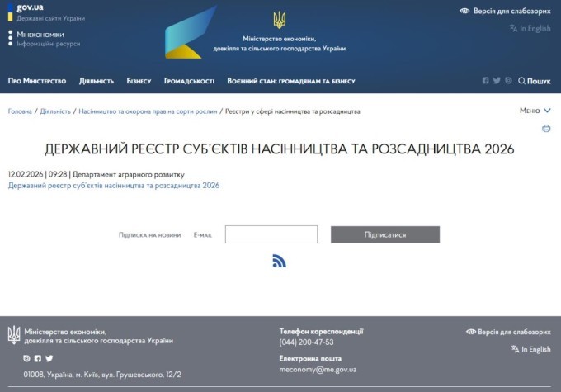
Task: Click the Facebook icon in the header
Action: [x=486, y=81]
